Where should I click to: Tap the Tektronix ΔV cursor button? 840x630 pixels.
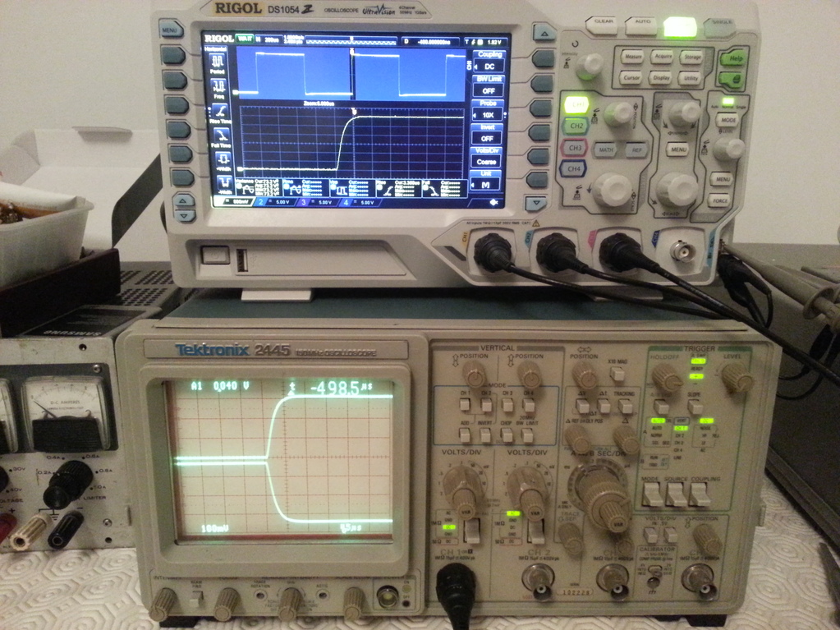coord(584,407)
